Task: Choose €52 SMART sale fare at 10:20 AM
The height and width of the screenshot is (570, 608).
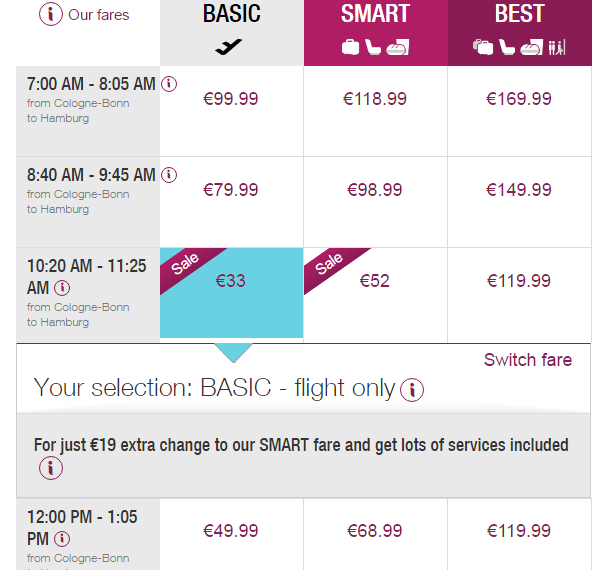Action: coord(375,281)
